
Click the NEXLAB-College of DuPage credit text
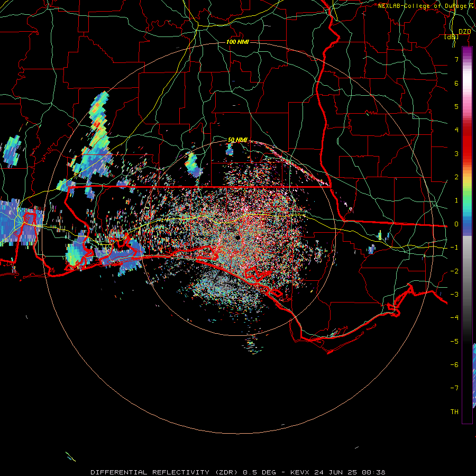click(x=426, y=6)
